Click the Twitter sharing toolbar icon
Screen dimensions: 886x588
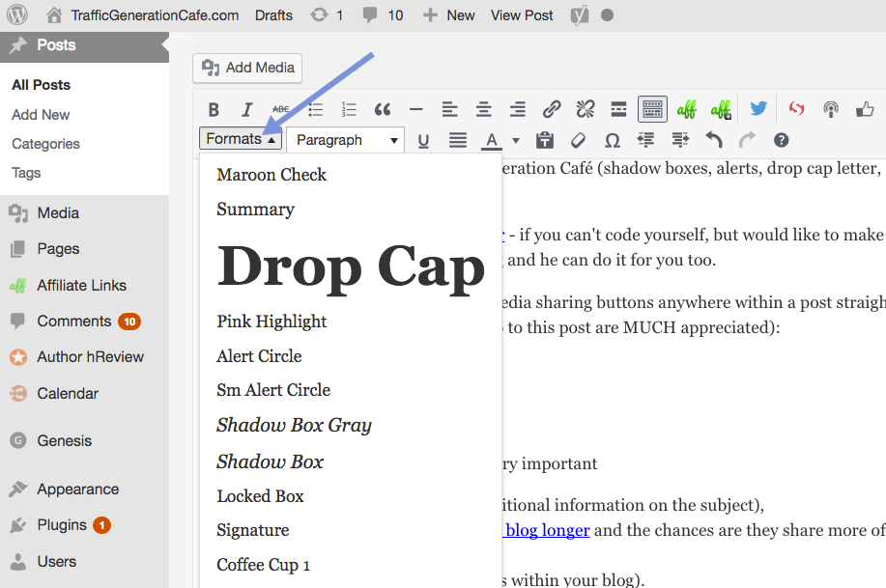[757, 108]
